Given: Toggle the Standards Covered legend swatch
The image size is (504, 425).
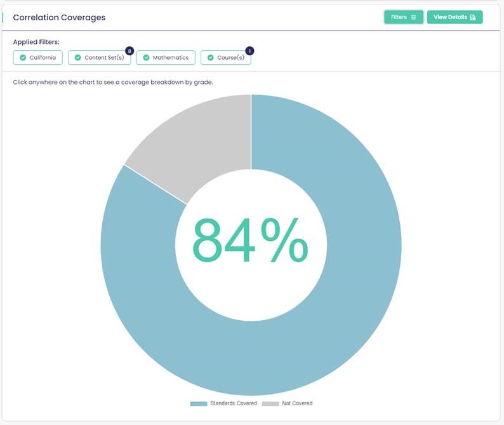Looking at the screenshot, I should tap(199, 403).
